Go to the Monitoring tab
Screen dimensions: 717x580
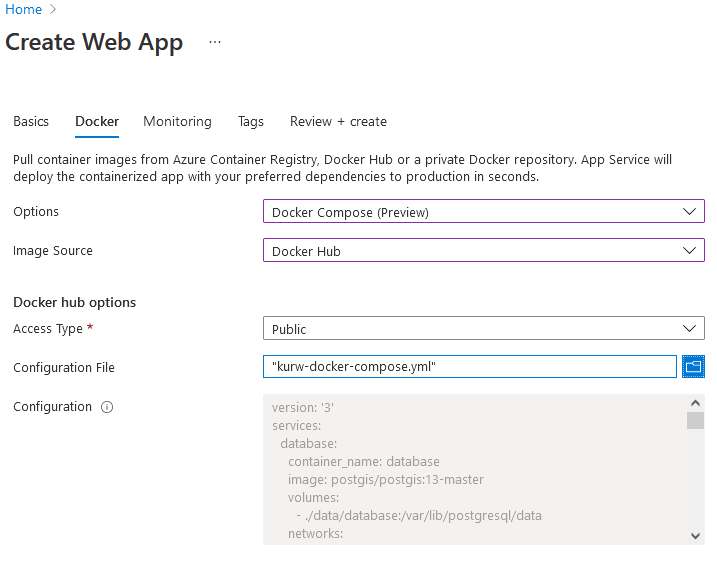point(177,121)
